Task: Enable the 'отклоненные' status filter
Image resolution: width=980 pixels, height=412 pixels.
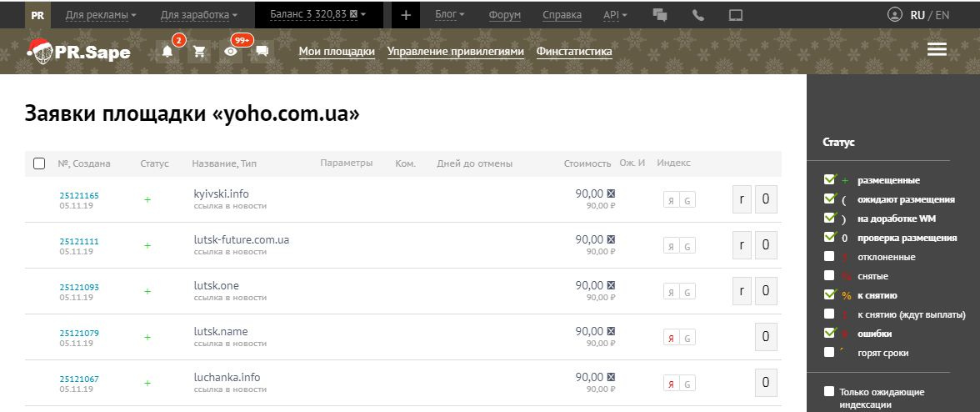Action: 828,256
